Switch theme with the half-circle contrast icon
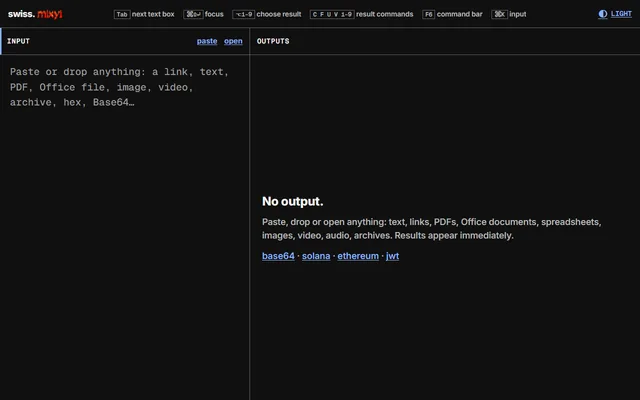 tap(603, 14)
